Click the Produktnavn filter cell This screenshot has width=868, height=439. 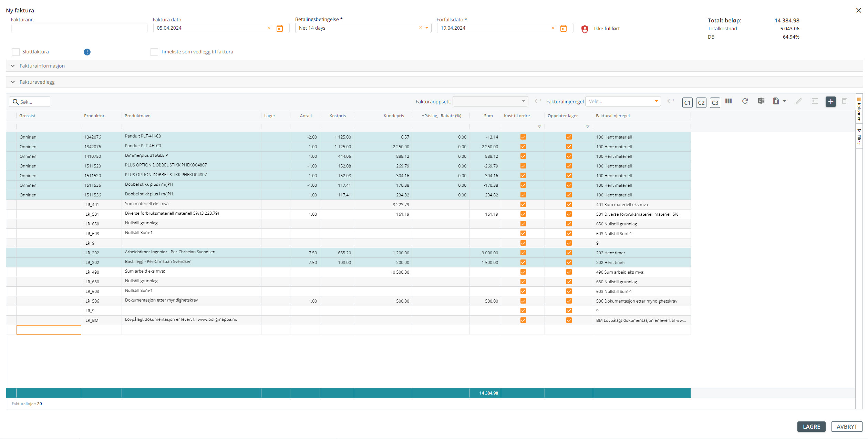(191, 127)
